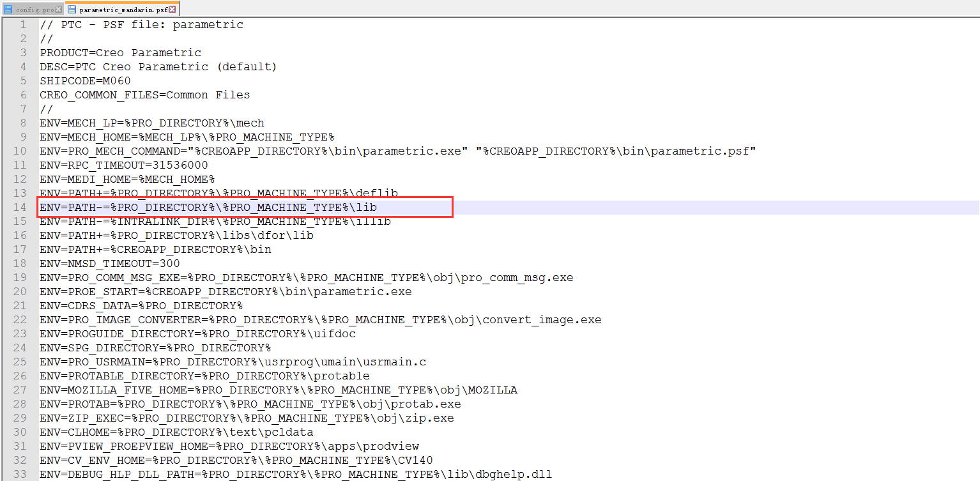Click the PRODUCT=Creo Parametric line
The height and width of the screenshot is (481, 980).
click(121, 53)
